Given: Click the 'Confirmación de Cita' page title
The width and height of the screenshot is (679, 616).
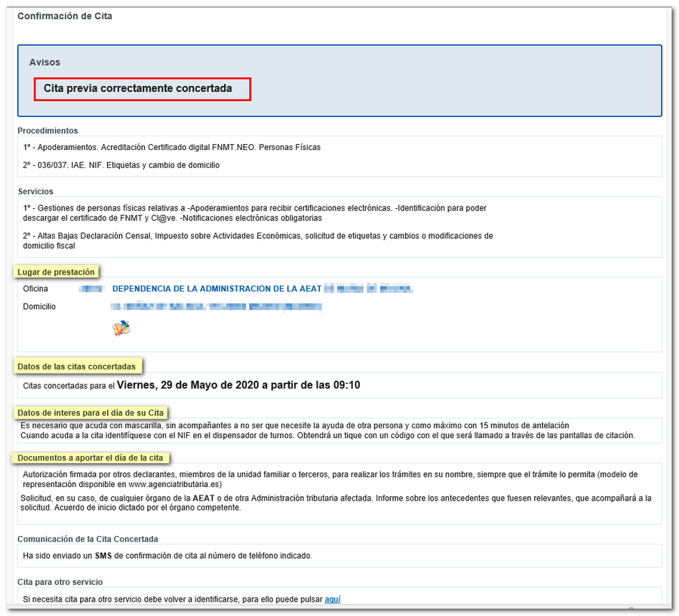Looking at the screenshot, I should pos(65,16).
